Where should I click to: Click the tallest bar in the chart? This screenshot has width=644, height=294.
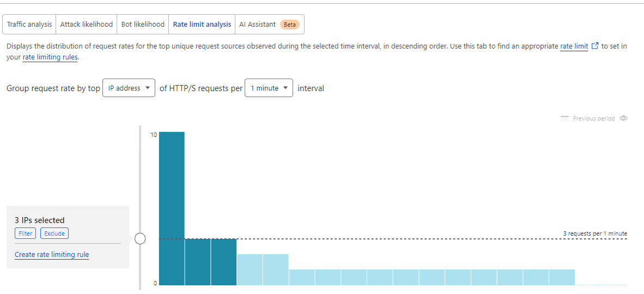click(x=172, y=208)
